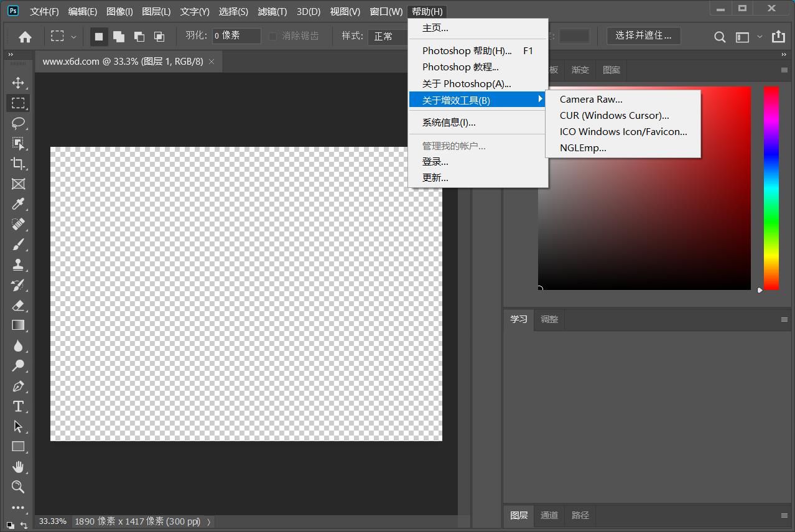Viewport: 795px width, 532px height.
Task: Select the Eyedropper tool
Action: click(18, 204)
